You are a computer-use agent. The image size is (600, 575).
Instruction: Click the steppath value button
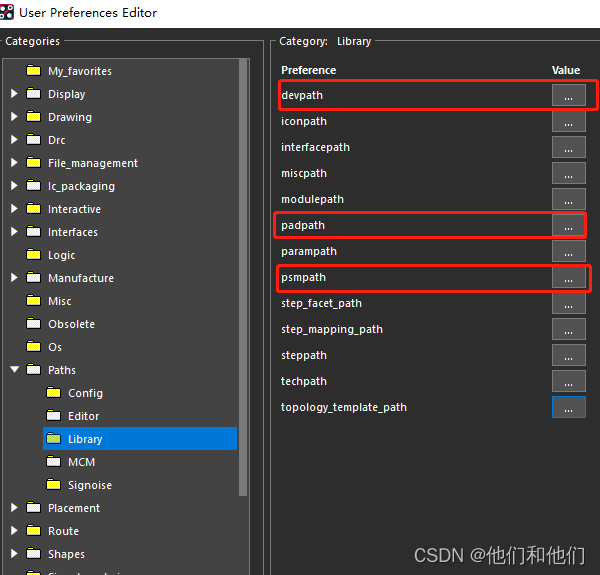568,356
